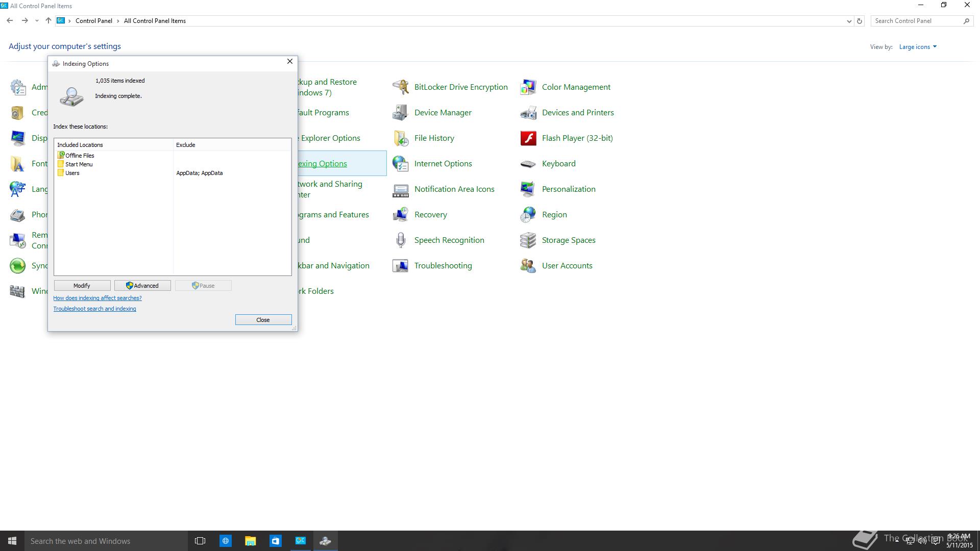Click the Included Locations column header
Screen dimensions: 980x551
click(x=114, y=145)
